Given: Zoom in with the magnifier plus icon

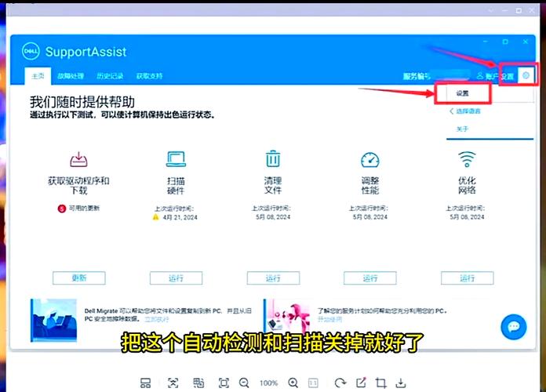Looking at the screenshot, I should pos(293,383).
